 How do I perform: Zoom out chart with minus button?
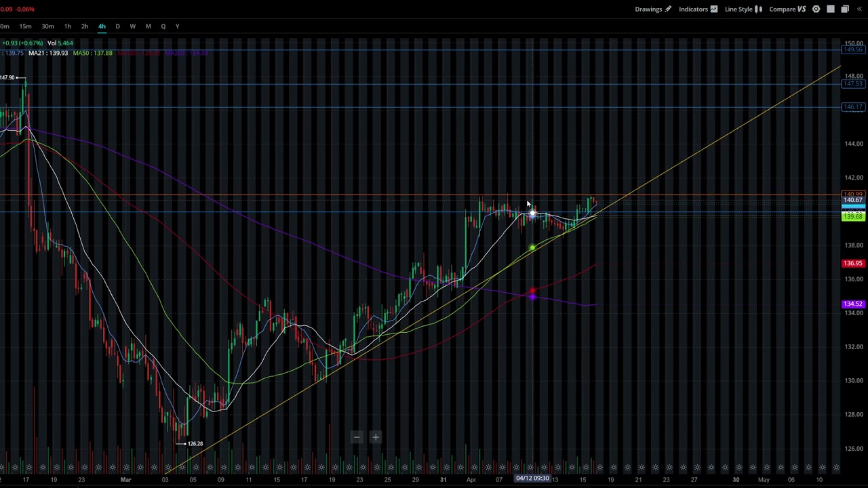click(x=357, y=437)
